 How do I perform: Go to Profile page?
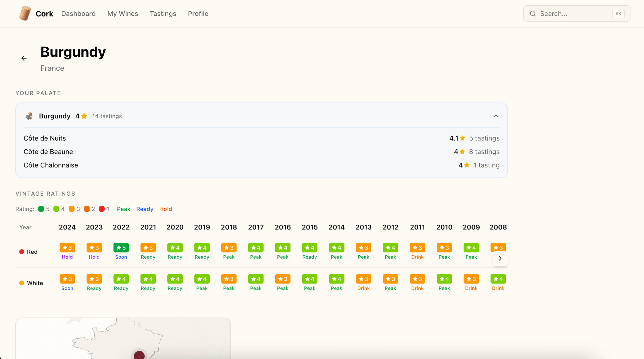(x=198, y=14)
